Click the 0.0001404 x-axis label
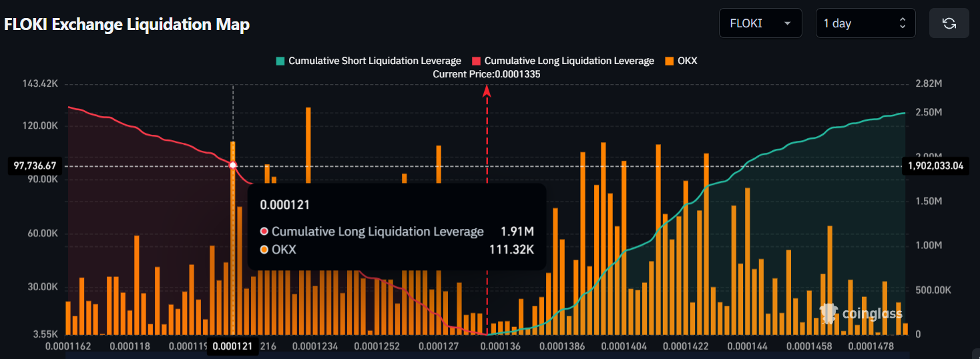Image resolution: width=980 pixels, height=359 pixels. pyautogui.click(x=624, y=346)
